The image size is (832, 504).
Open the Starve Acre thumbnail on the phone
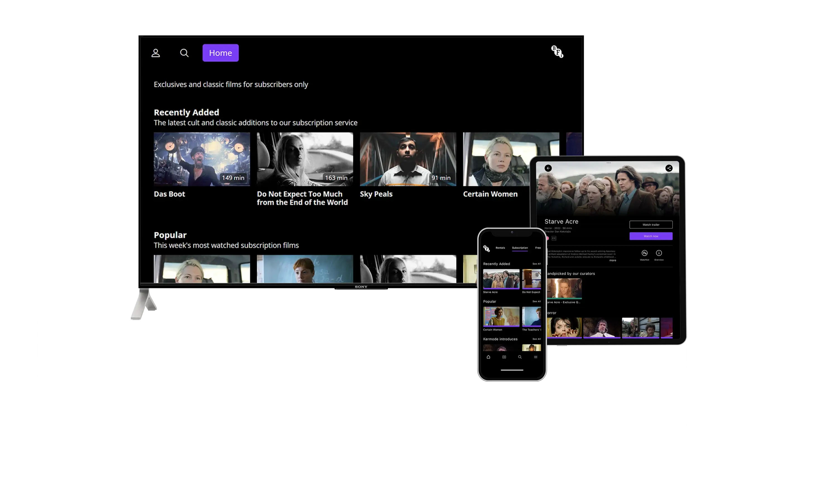point(501,279)
